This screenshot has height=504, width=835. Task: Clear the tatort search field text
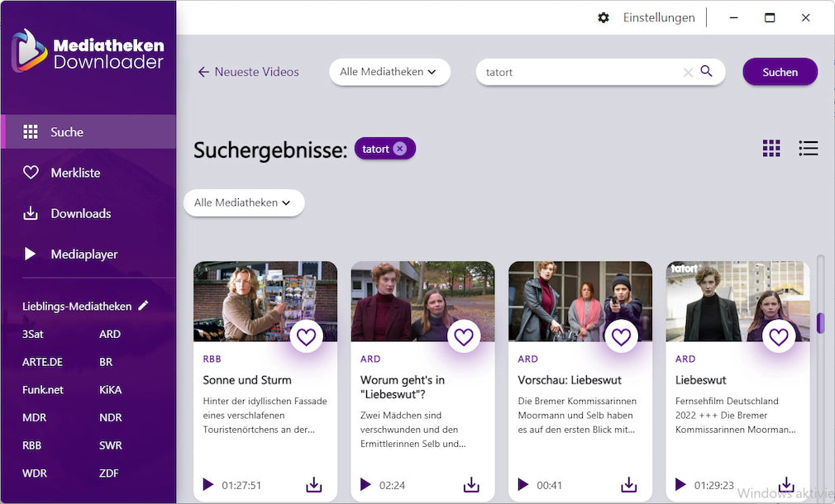687,73
